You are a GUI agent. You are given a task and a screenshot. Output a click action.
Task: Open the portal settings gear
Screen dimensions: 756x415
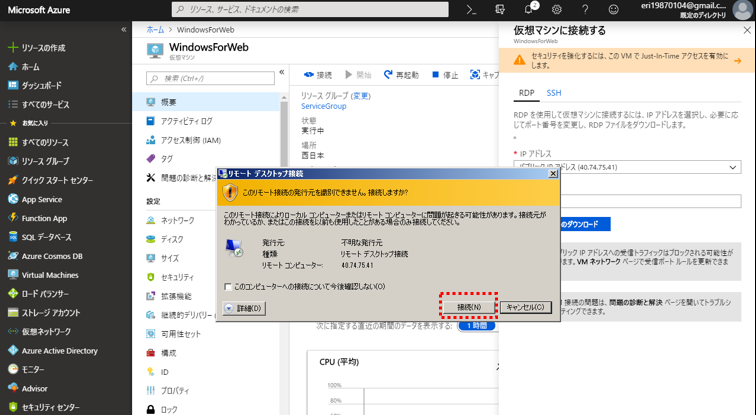pyautogui.click(x=557, y=10)
